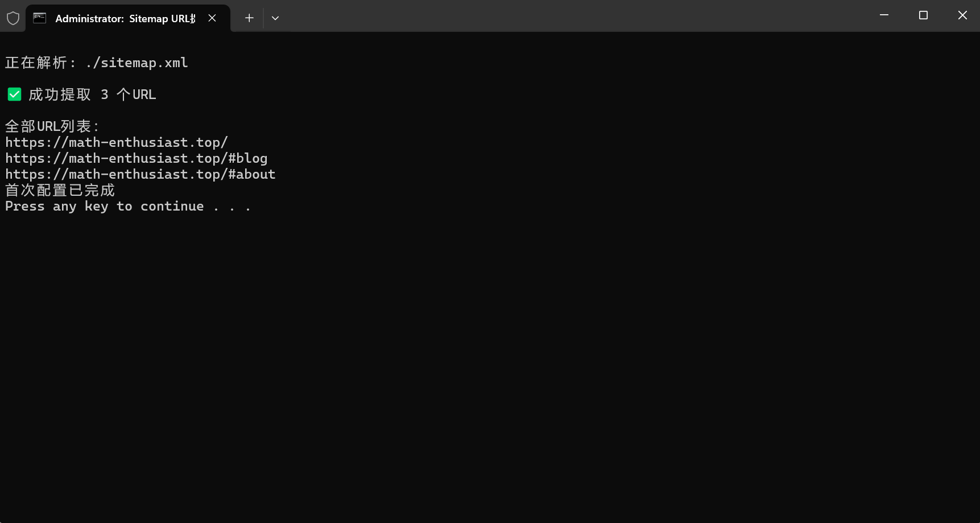The height and width of the screenshot is (523, 980).
Task: Click the URL ending with #about
Action: coord(140,174)
